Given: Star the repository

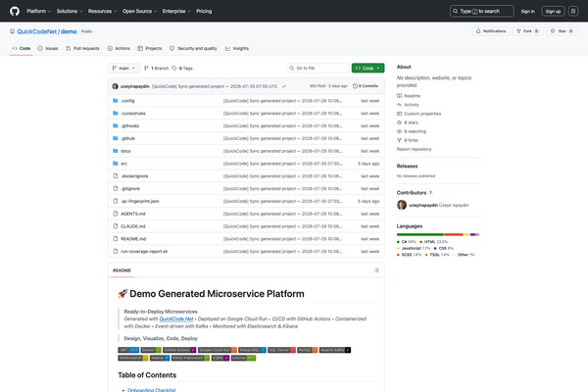Looking at the screenshot, I should pos(562,31).
